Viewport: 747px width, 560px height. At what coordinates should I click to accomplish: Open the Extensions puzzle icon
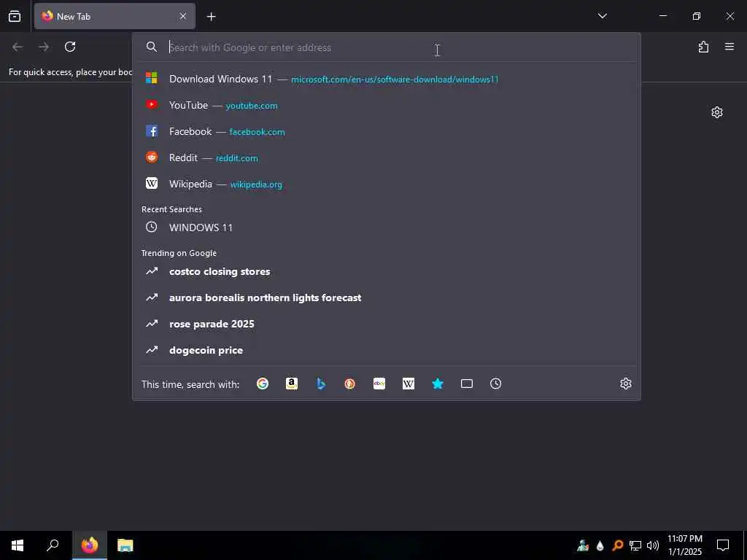[703, 47]
